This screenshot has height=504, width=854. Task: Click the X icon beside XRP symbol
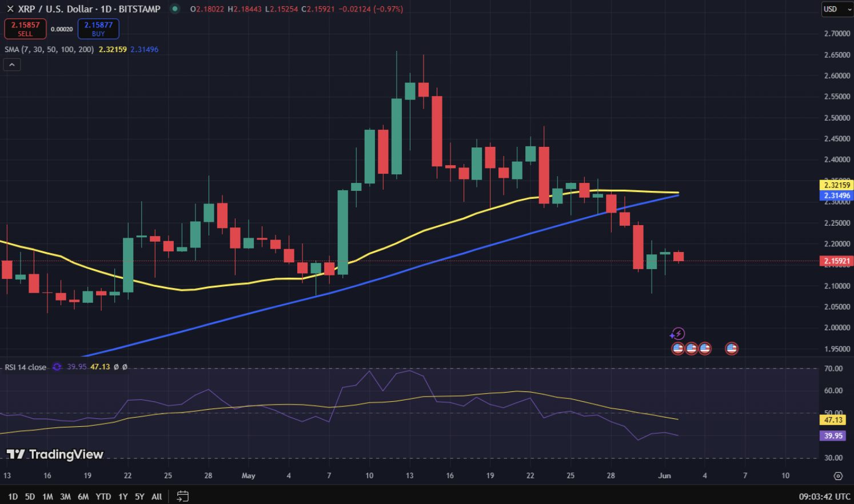click(x=10, y=9)
